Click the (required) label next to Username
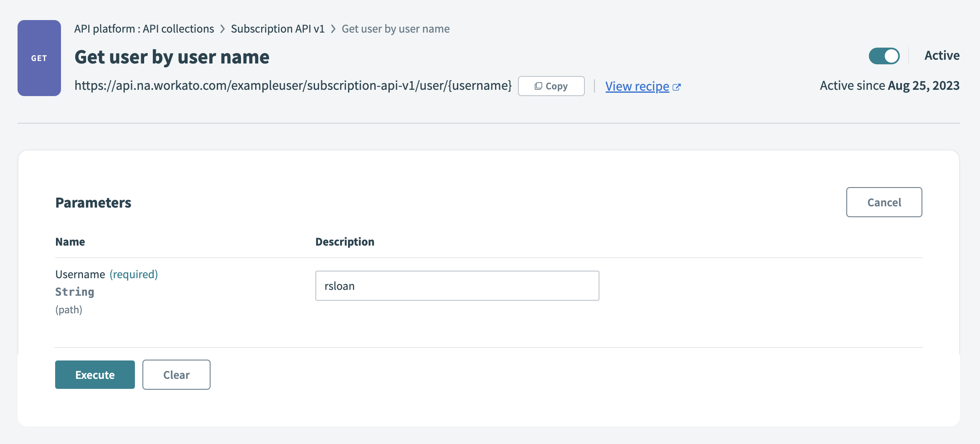 (133, 274)
